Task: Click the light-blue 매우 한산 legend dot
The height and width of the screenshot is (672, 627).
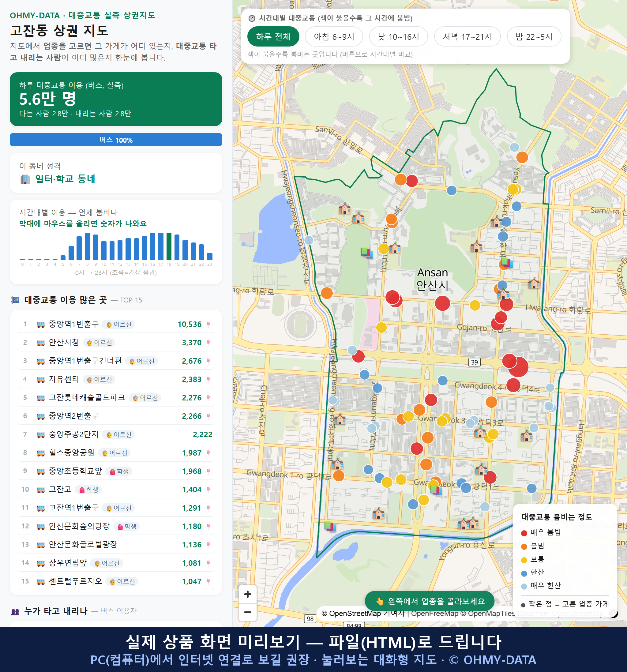Action: (x=524, y=587)
